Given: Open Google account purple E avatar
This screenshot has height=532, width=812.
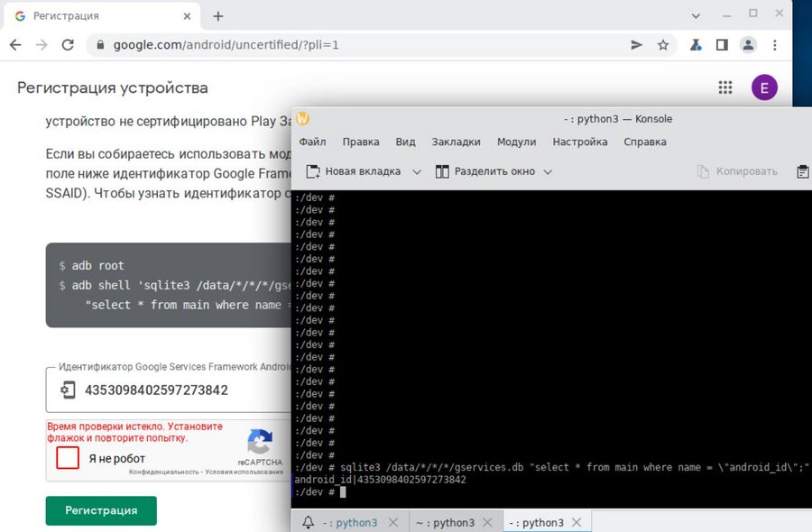Looking at the screenshot, I should point(764,87).
